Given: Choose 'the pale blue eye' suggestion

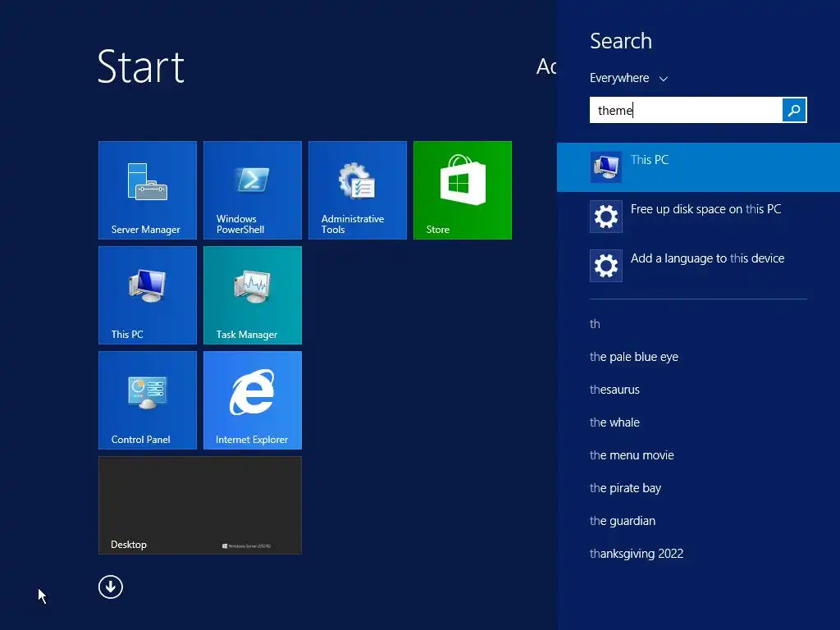Looking at the screenshot, I should (634, 357).
